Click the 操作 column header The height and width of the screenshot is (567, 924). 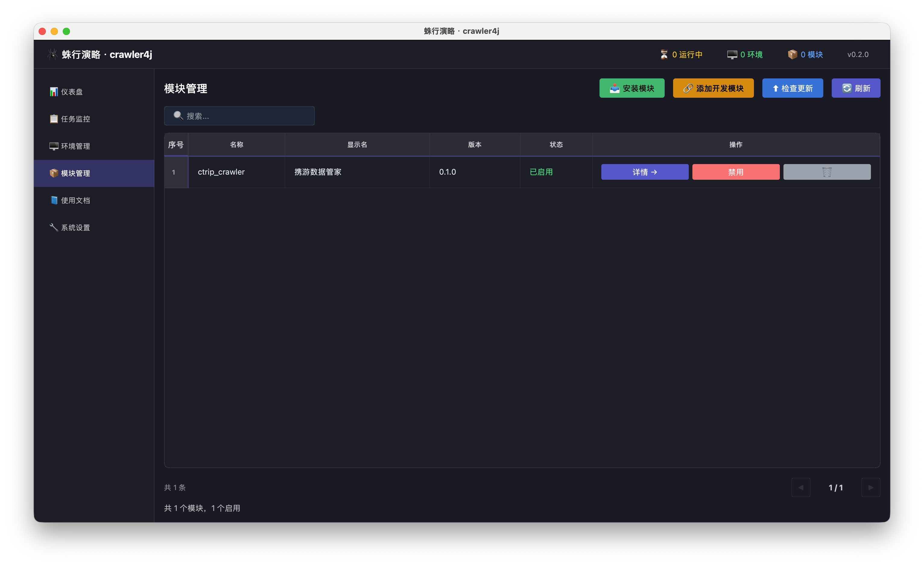point(736,145)
